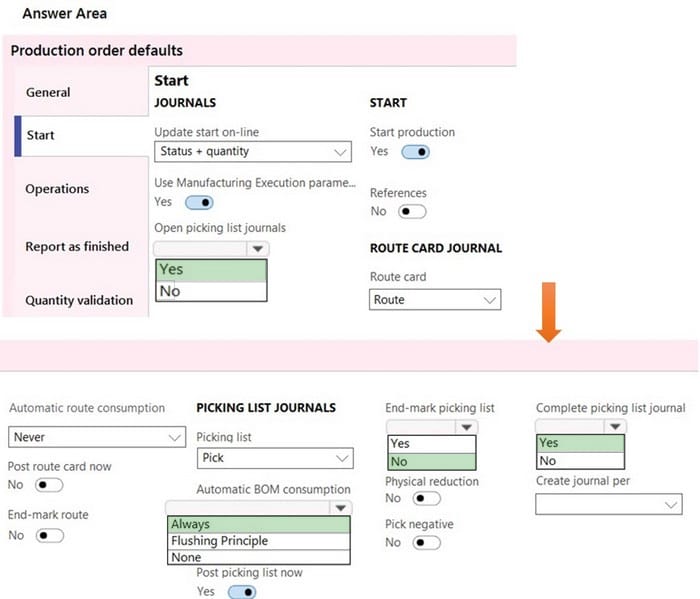700x599 pixels.
Task: Pick Flushing Principle option
Action: pyautogui.click(x=259, y=541)
